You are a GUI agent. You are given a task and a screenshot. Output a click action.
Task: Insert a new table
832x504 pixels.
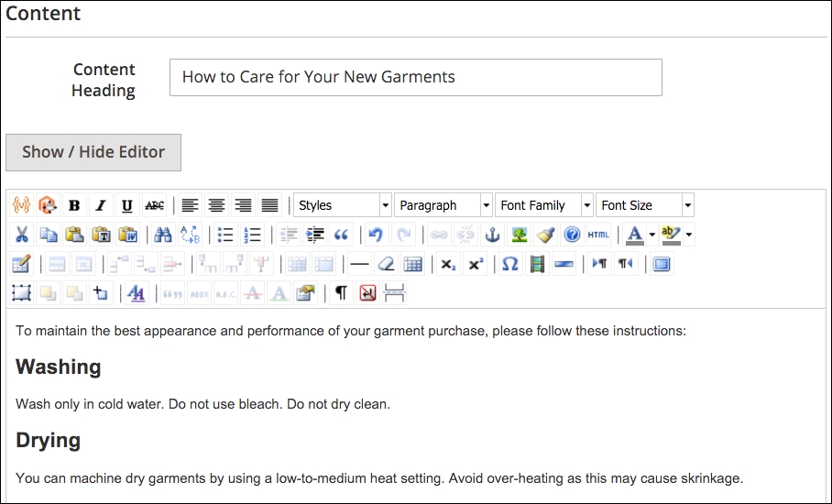pos(21,264)
